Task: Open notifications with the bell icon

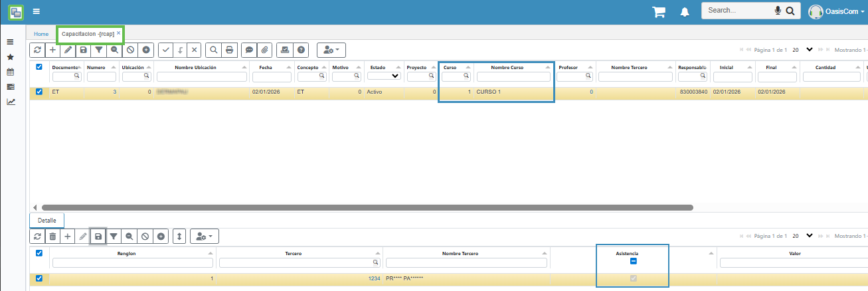Action: (684, 11)
